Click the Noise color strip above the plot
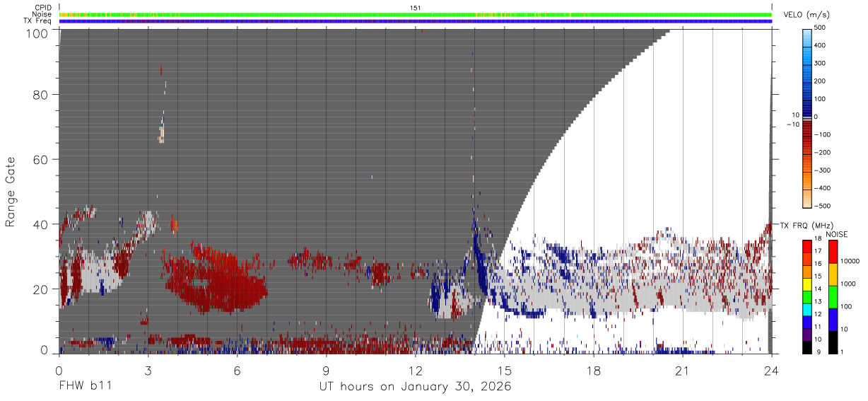 coord(416,14)
